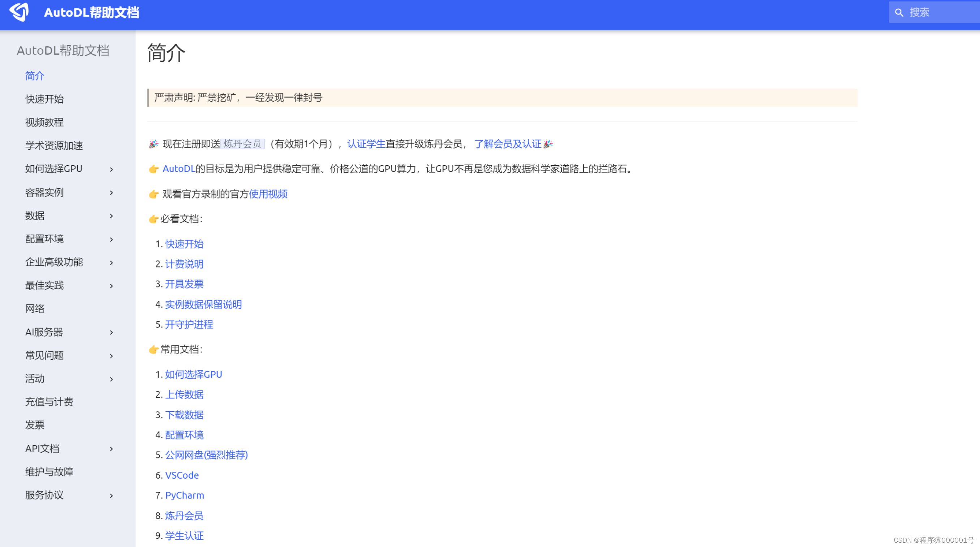Screen dimensions: 980x547
Task: Open the 学生认证 link
Action: click(x=185, y=536)
